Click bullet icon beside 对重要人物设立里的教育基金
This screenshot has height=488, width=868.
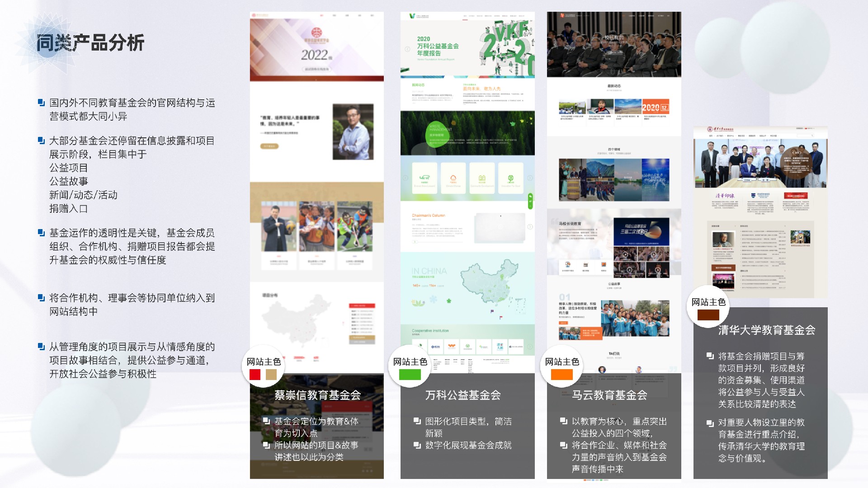[710, 423]
